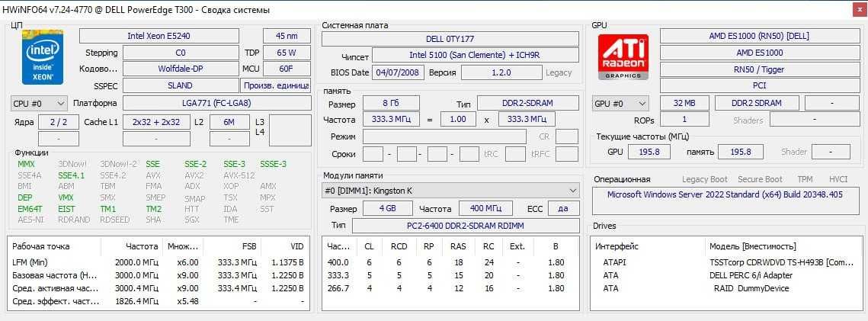Expand the memory module #0 [DIMM1] Kingston dropdown
Viewport: 868px width, 321px height.
pos(450,191)
